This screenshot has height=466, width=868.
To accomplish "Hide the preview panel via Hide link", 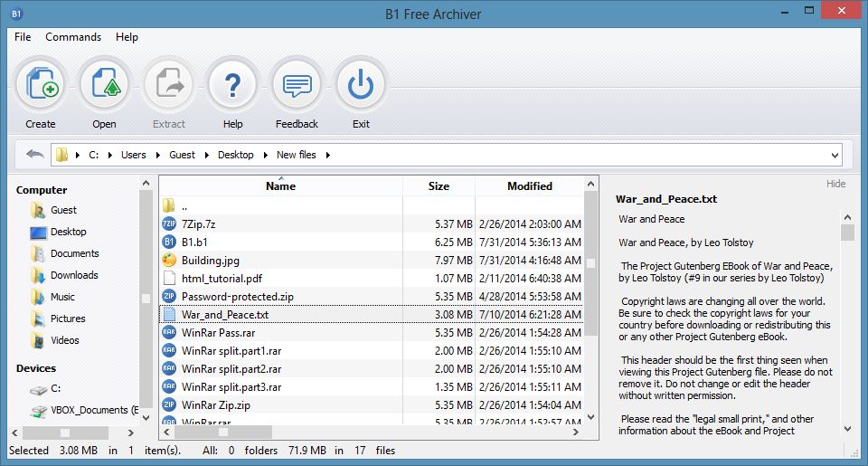I will click(x=835, y=184).
